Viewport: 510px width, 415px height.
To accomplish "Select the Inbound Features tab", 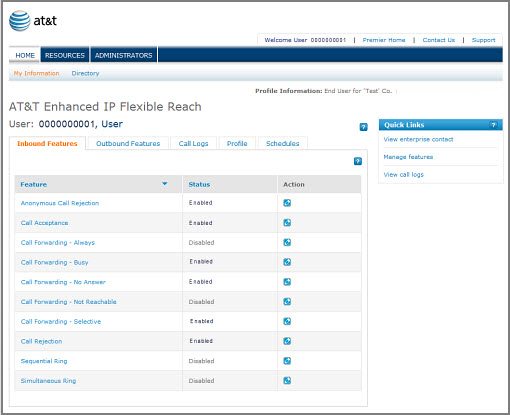I will coord(47,144).
